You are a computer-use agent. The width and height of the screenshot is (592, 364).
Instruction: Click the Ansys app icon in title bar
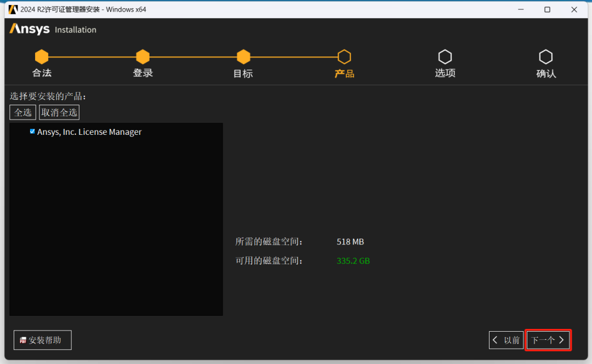click(13, 9)
